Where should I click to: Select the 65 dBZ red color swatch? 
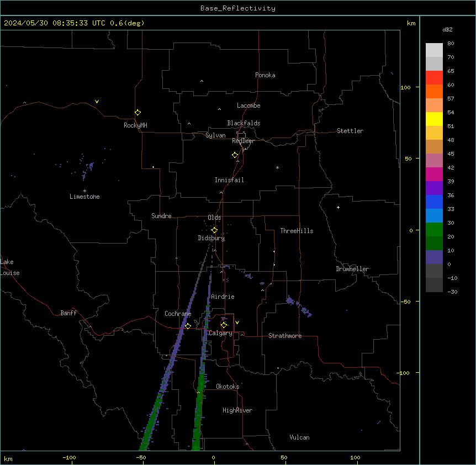pos(434,78)
